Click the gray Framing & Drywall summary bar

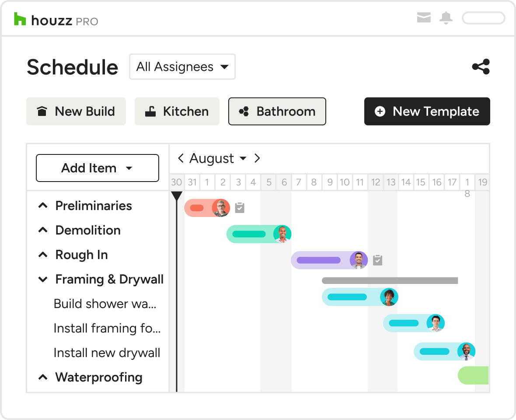pos(390,280)
